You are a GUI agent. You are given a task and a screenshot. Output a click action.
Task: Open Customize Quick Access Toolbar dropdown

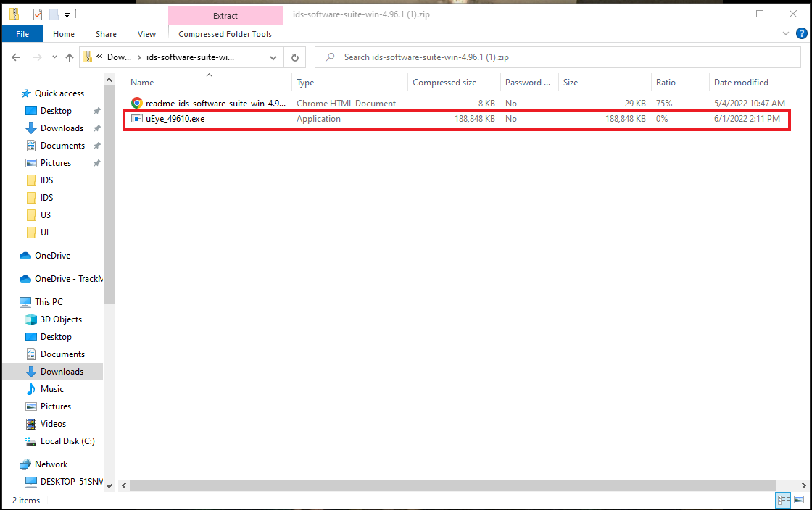67,15
